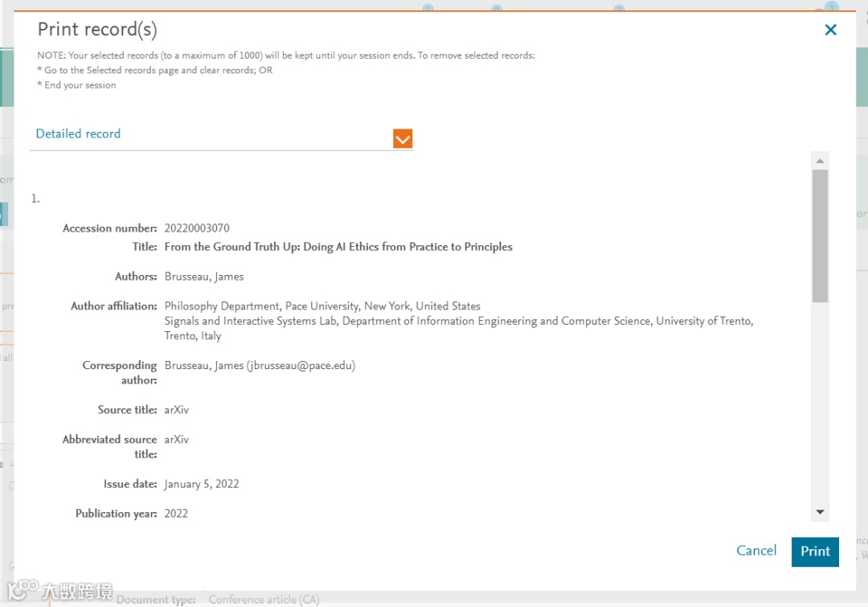Click the vertical scrollbar thumb
The width and height of the screenshot is (868, 607).
tap(820, 236)
